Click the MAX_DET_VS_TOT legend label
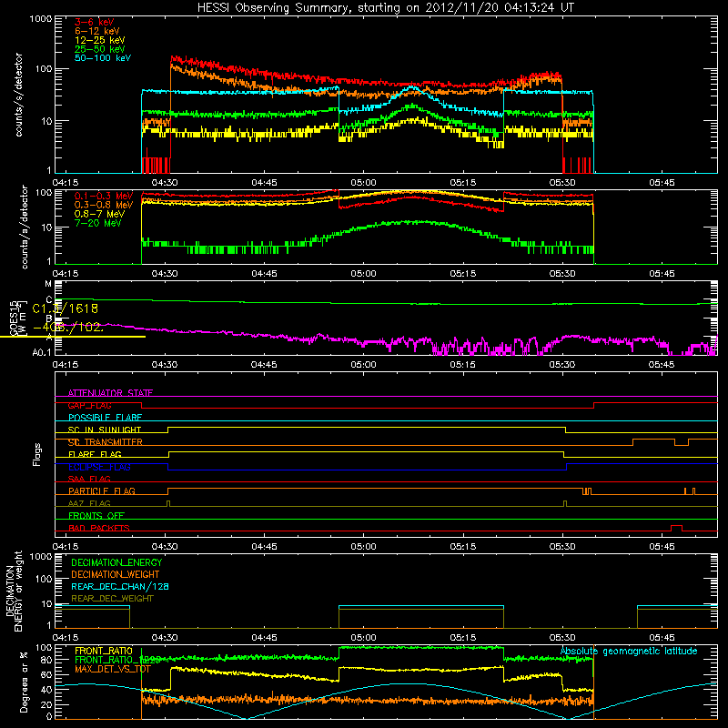The height and width of the screenshot is (728, 728). click(113, 669)
